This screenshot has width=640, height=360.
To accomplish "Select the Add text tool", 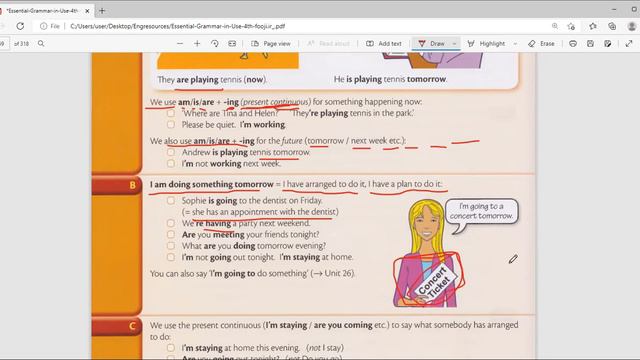I will (x=384, y=44).
